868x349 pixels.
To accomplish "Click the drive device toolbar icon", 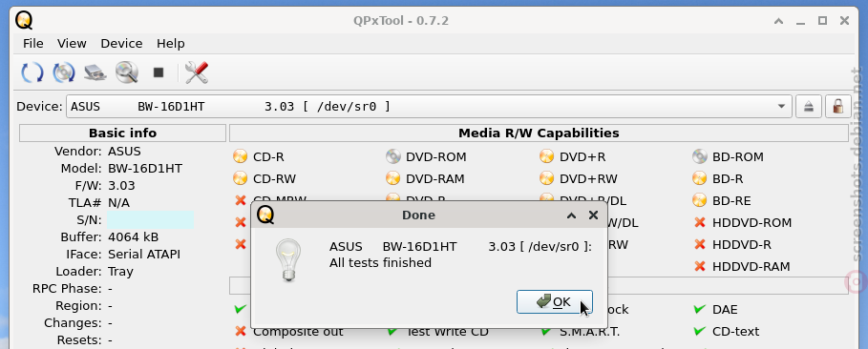I will click(95, 72).
